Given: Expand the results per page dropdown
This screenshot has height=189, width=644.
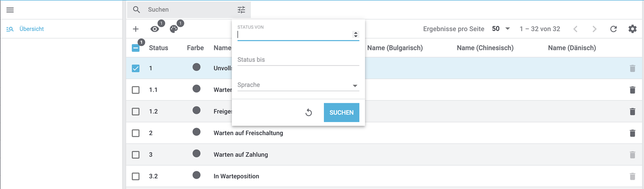Looking at the screenshot, I should click(x=501, y=29).
